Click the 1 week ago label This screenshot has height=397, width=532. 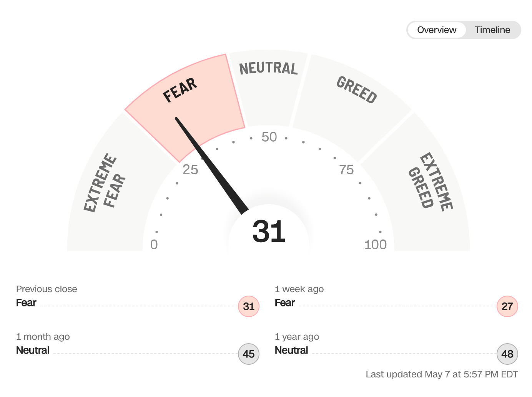[x=299, y=289]
